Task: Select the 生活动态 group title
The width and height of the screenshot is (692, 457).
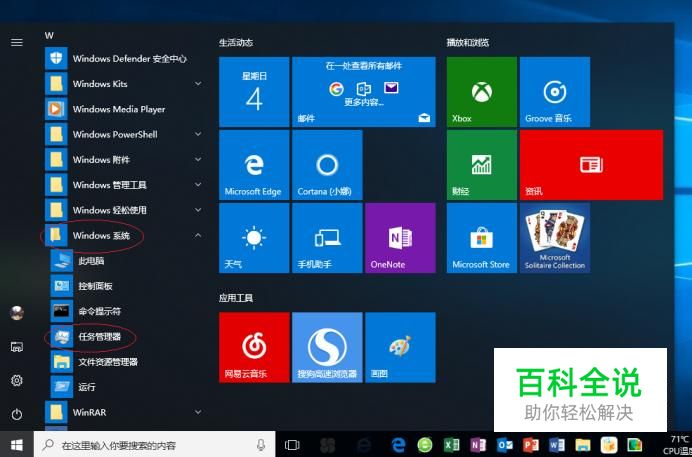Action: (x=236, y=43)
